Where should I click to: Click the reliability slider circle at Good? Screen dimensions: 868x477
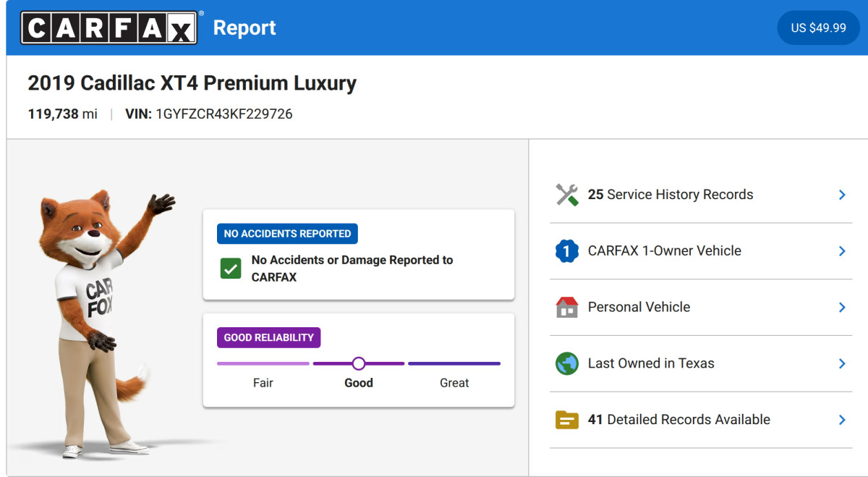pyautogui.click(x=359, y=363)
